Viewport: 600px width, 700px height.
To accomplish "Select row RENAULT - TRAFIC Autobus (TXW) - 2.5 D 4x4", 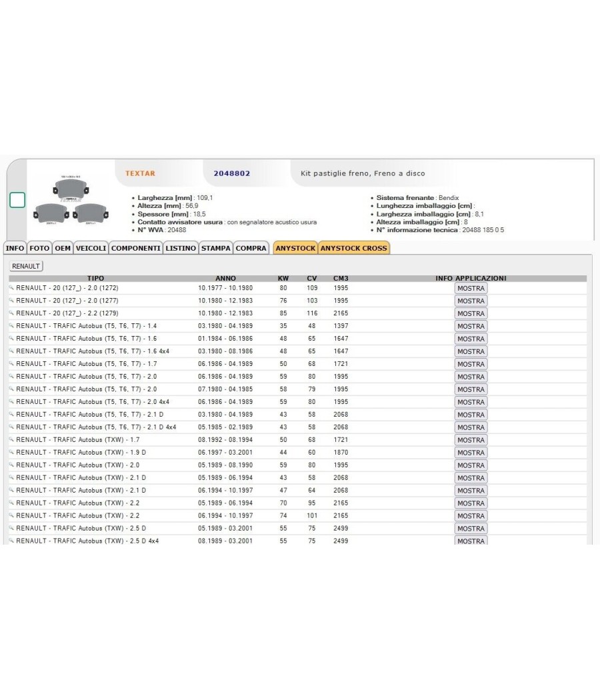I will 297,541.
